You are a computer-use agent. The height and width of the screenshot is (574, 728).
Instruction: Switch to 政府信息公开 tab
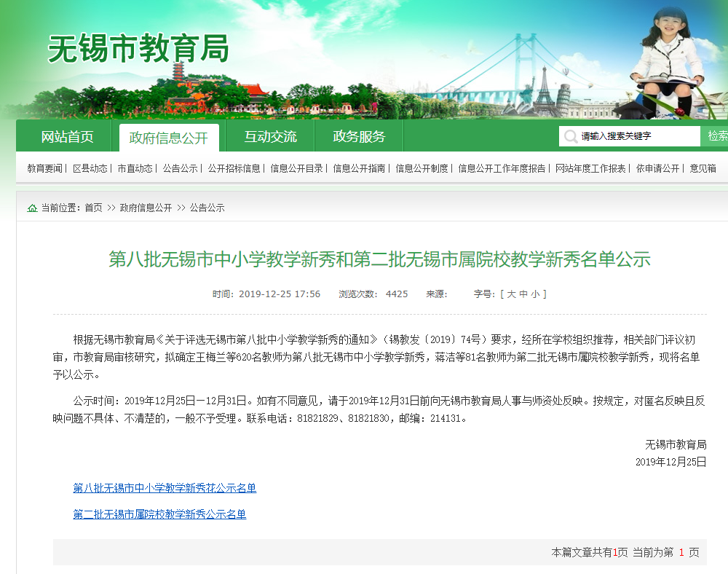(168, 138)
